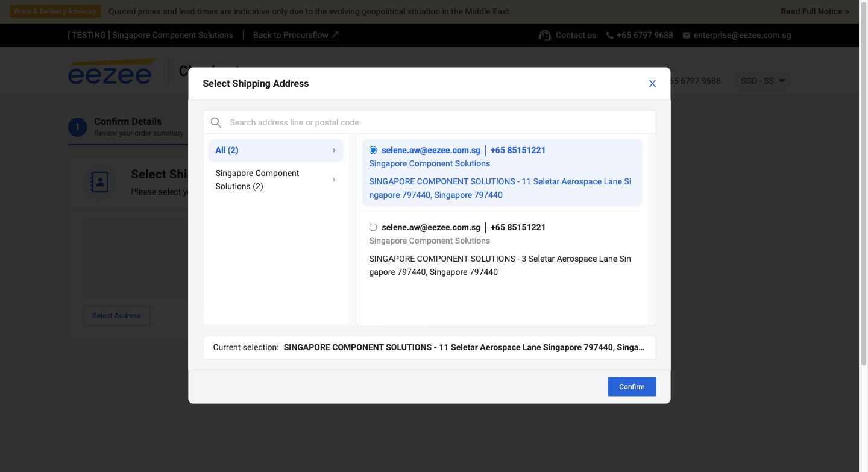Open Read Full Notice link
This screenshot has width=868, height=472.
tap(815, 11)
